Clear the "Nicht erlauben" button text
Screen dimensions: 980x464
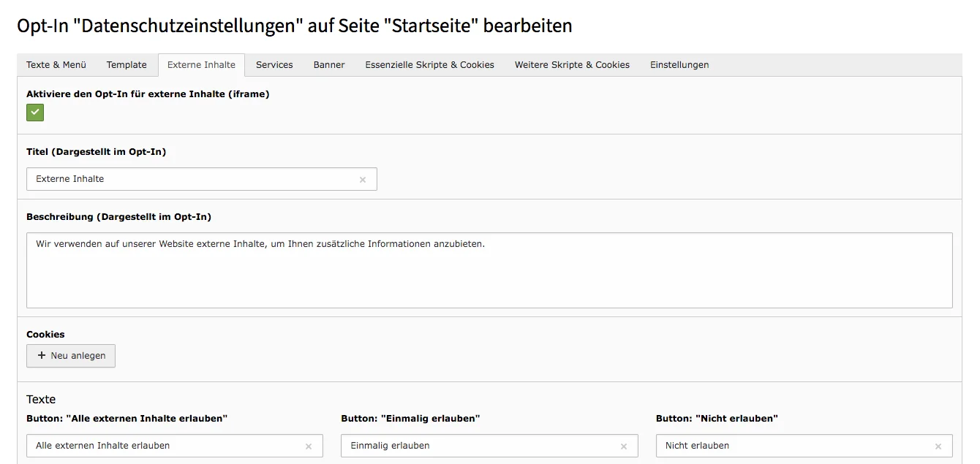[x=938, y=446]
